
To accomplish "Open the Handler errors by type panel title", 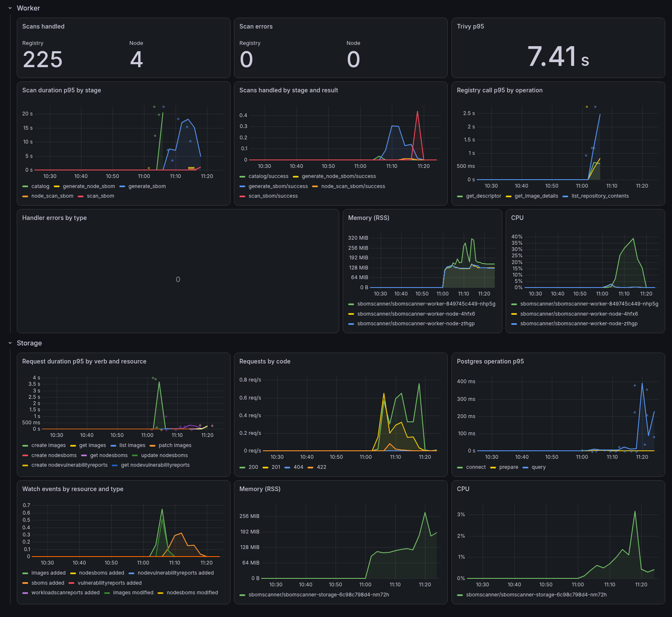I will pyautogui.click(x=55, y=218).
